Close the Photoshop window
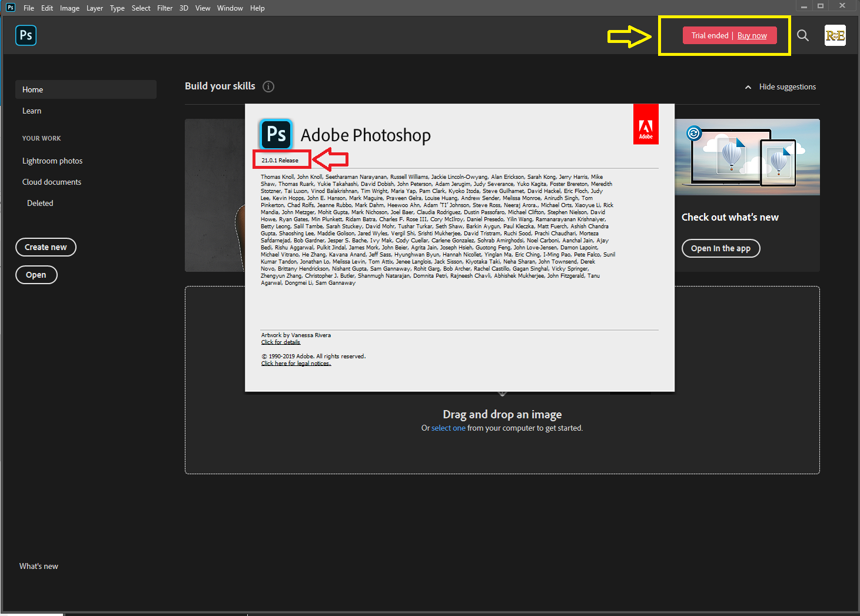Viewport: 860px width, 616px height. [x=842, y=6]
